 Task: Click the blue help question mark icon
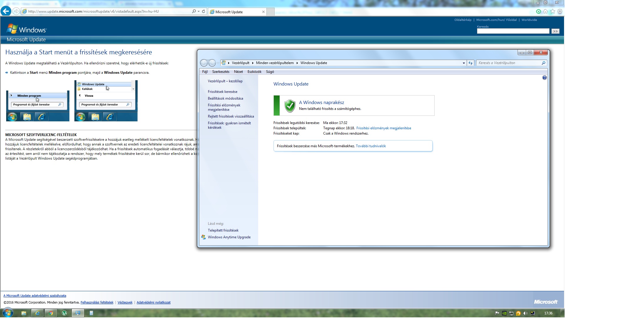click(544, 78)
